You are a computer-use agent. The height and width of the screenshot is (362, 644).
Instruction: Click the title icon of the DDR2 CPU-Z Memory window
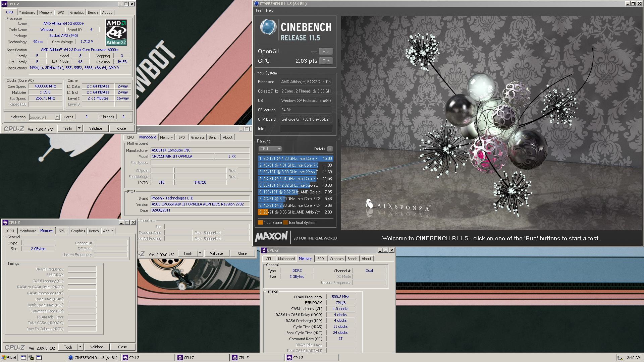(264, 250)
